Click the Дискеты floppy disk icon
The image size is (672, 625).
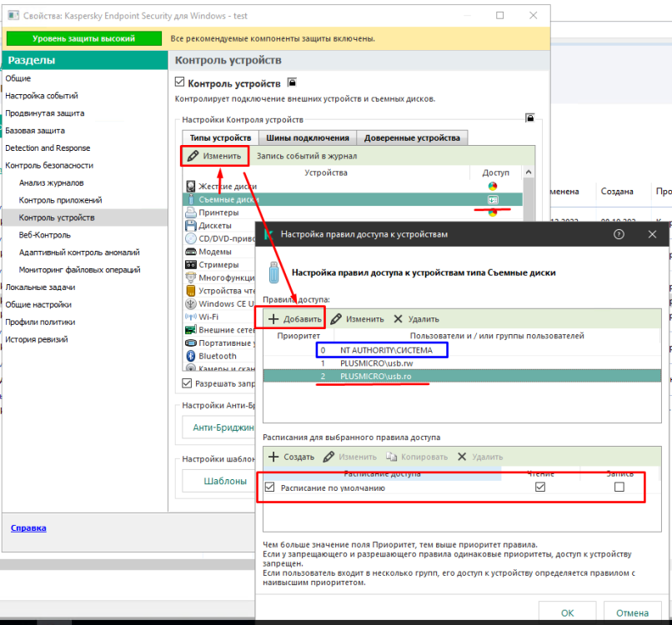[x=191, y=225]
